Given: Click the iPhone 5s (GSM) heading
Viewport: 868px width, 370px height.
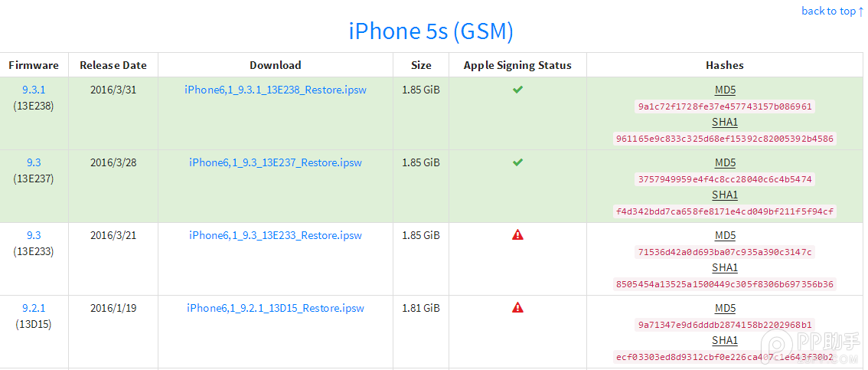Looking at the screenshot, I should pyautogui.click(x=431, y=31).
